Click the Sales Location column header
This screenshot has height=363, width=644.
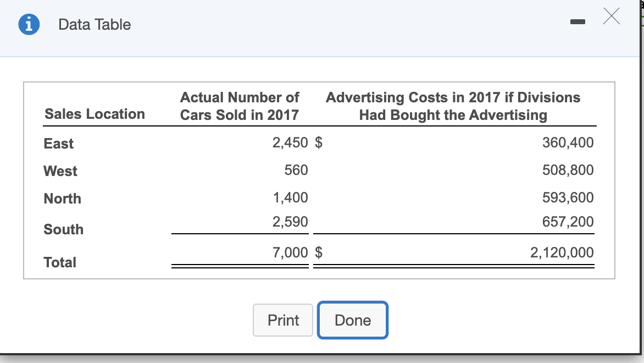point(94,114)
